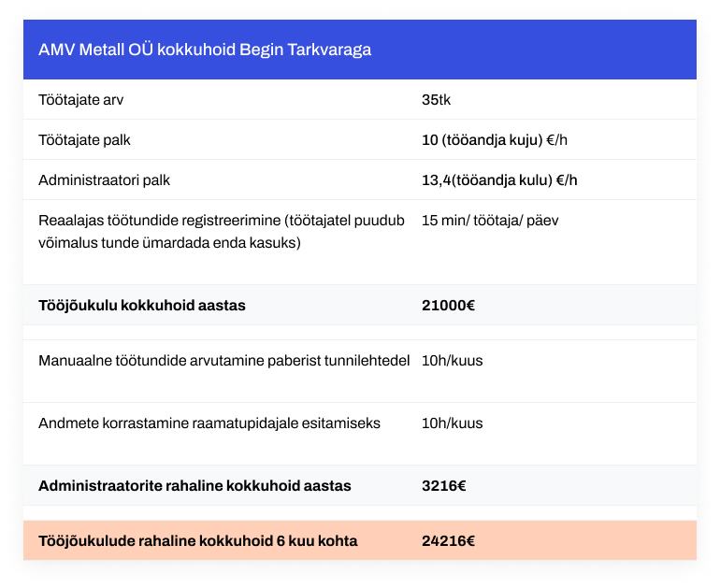Click 'Administraatorite rahaline kokkuhoid aastas' row label
The height and width of the screenshot is (588, 720).
(x=194, y=486)
